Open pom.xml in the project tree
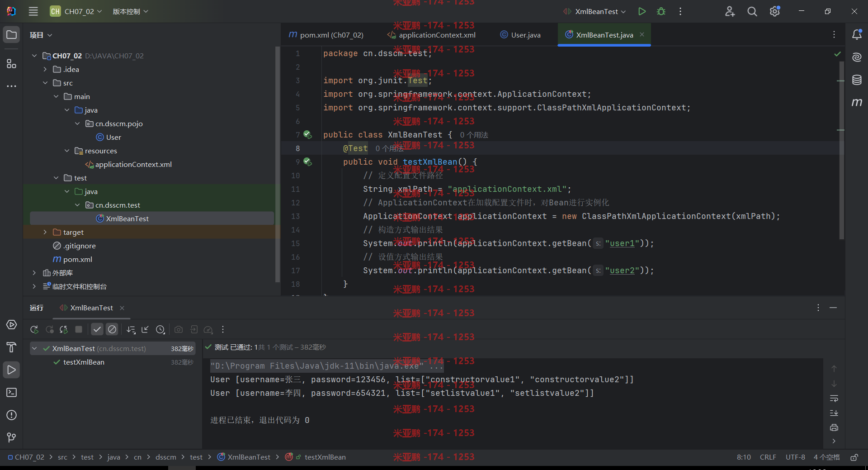 (x=73, y=259)
